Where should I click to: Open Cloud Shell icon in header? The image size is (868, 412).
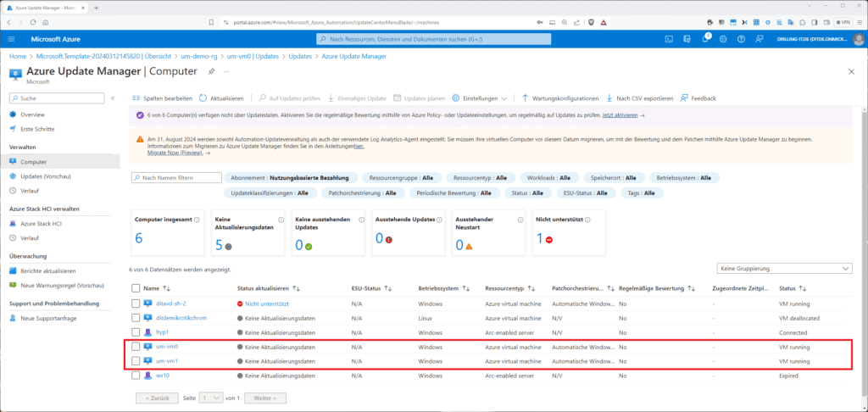[x=669, y=39]
